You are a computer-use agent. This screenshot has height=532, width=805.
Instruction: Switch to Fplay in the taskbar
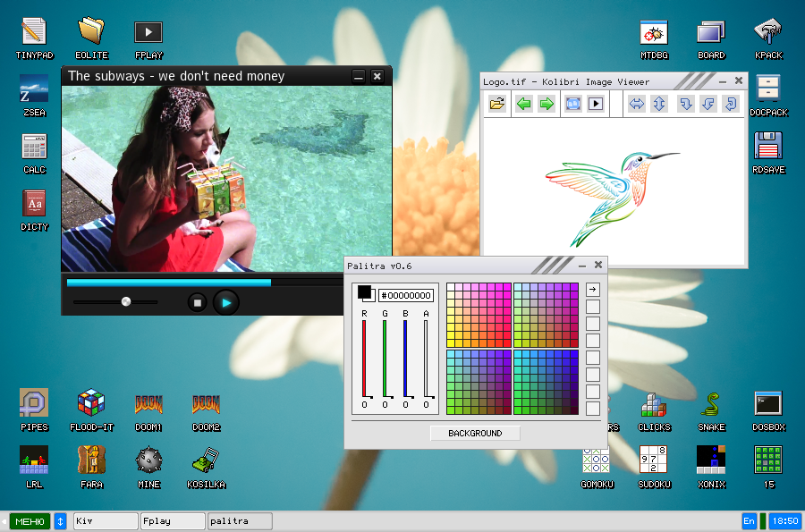tap(173, 520)
